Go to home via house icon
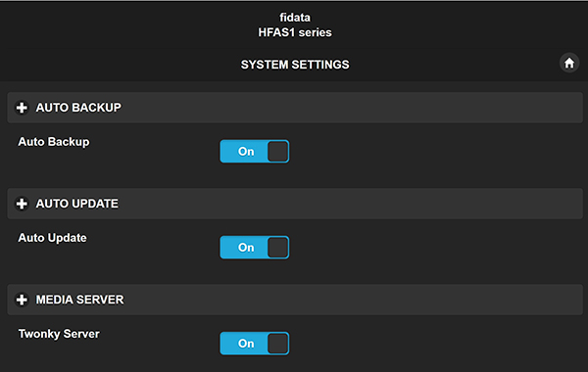 tap(569, 63)
